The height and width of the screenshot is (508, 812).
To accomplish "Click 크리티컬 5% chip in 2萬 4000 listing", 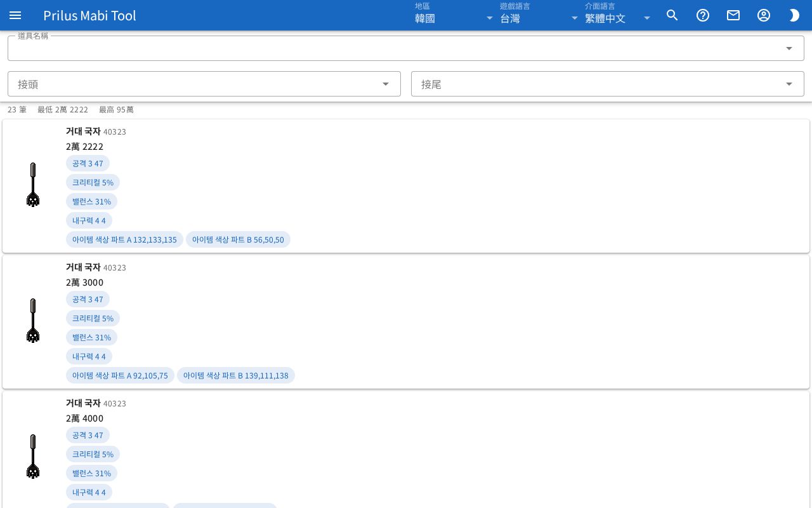I will [x=93, y=454].
